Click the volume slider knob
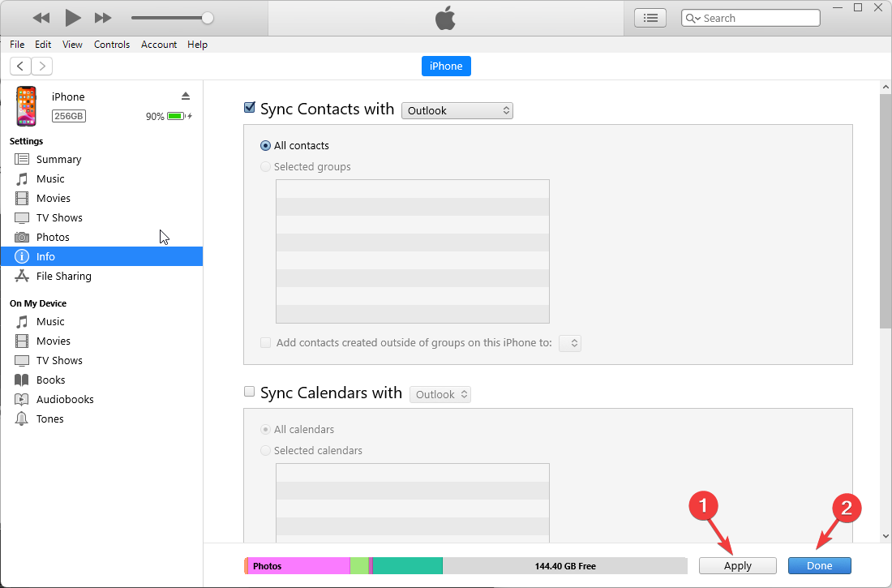This screenshot has height=588, width=892. (x=208, y=18)
